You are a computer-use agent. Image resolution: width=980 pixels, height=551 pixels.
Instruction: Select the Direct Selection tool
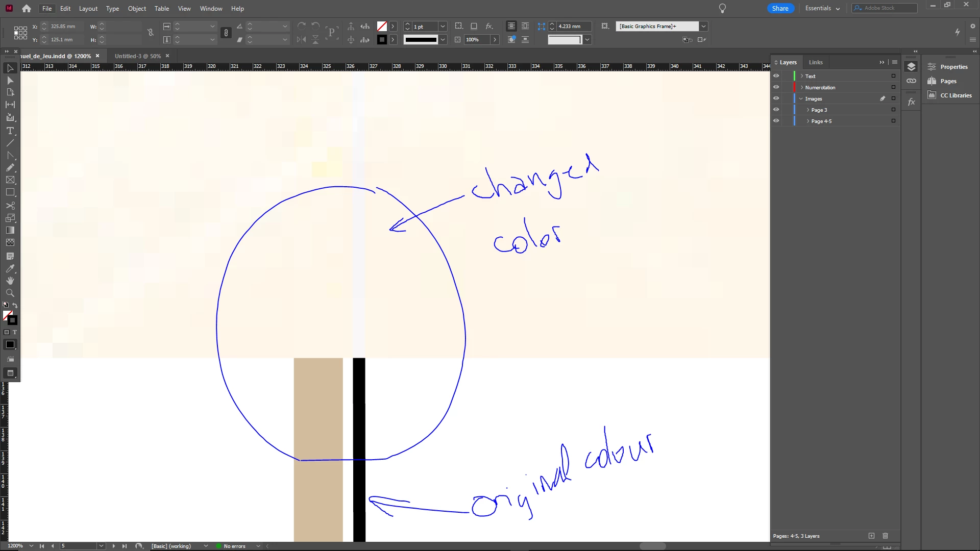click(x=10, y=81)
